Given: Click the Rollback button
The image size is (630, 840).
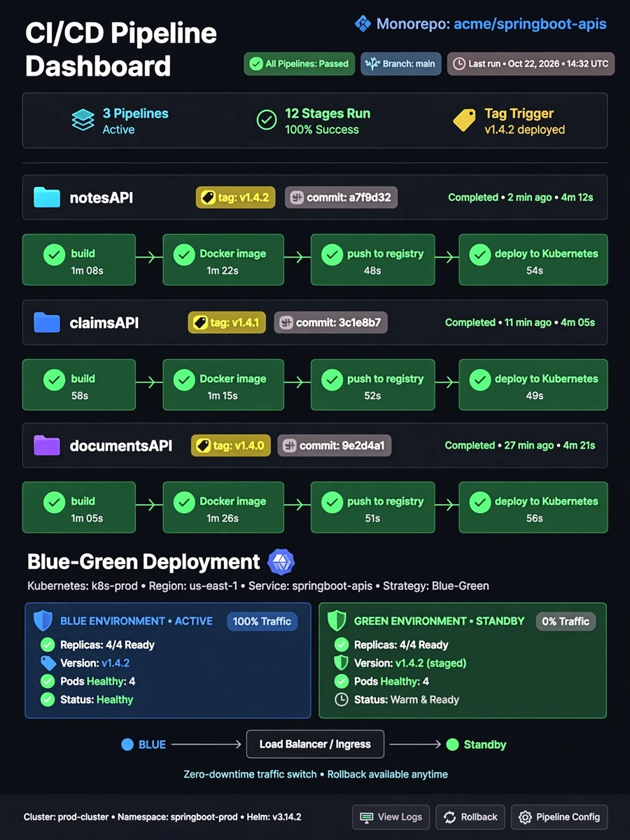Looking at the screenshot, I should pyautogui.click(x=470, y=817).
